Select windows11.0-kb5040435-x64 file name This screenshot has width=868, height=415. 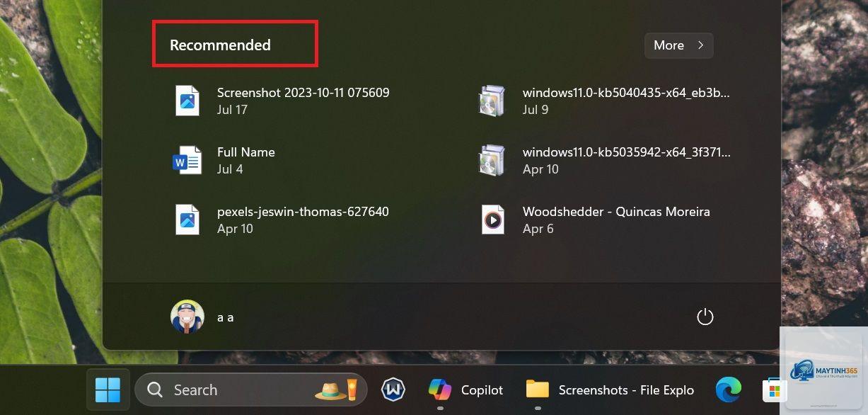pyautogui.click(x=627, y=93)
